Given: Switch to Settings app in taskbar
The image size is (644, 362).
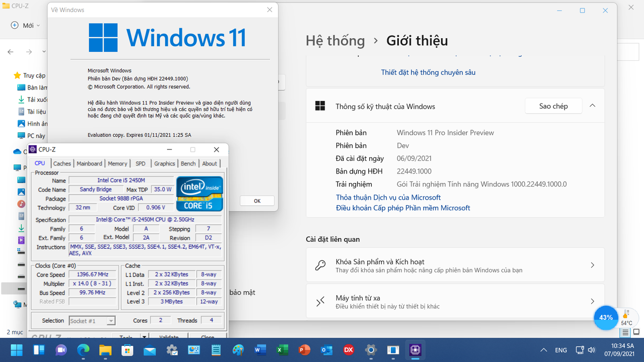Looking at the screenshot, I should point(371,350).
